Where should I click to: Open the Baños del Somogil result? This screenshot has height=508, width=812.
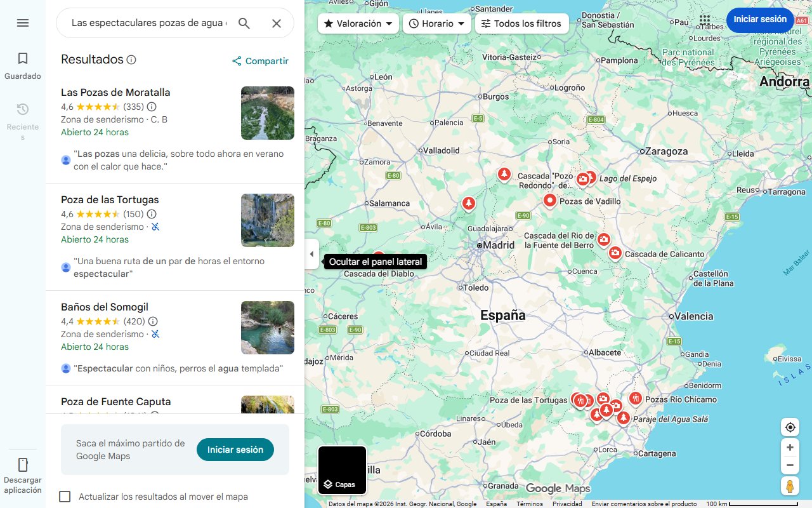105,307
